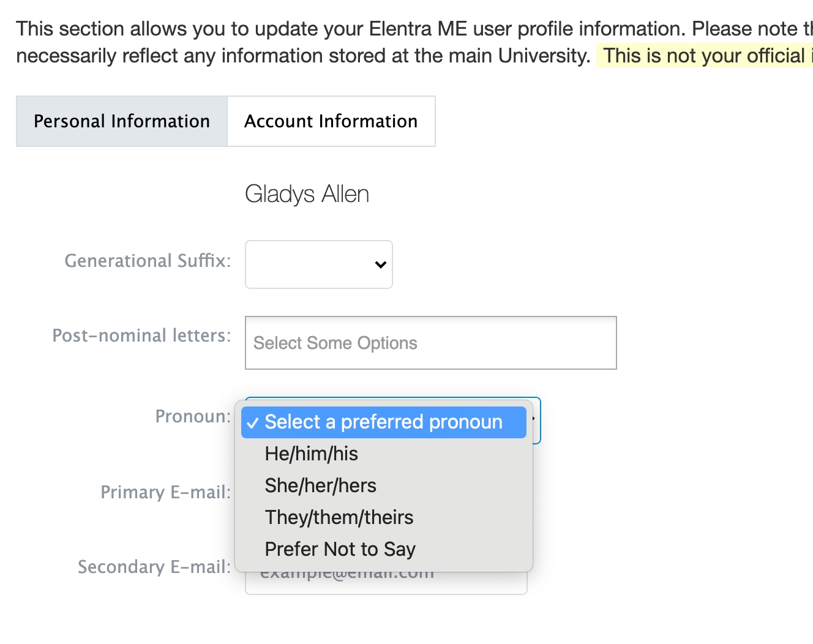Select the 'Select a preferred pronoun' placeholder option
Viewport: 813px width, 644px height.
click(x=383, y=422)
